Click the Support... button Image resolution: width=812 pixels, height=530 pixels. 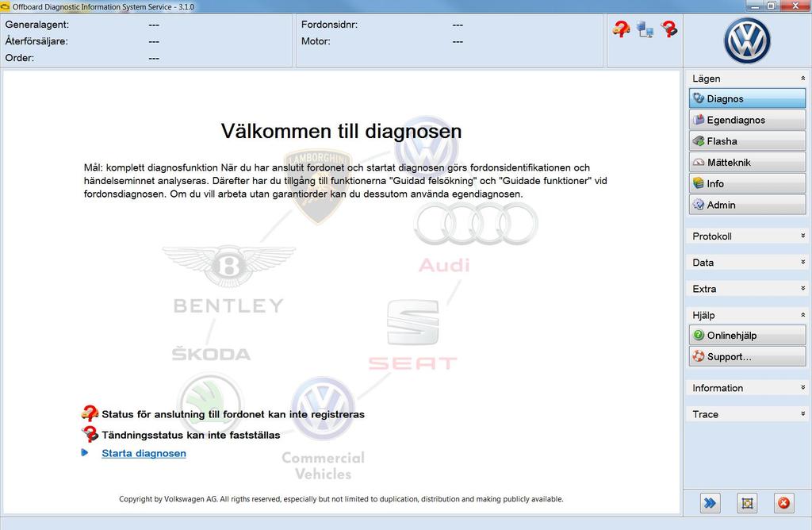[x=747, y=356]
